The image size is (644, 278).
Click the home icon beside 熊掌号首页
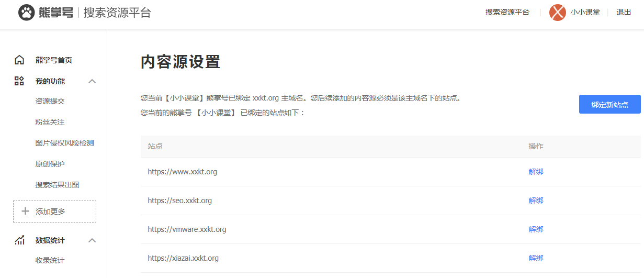tap(19, 60)
